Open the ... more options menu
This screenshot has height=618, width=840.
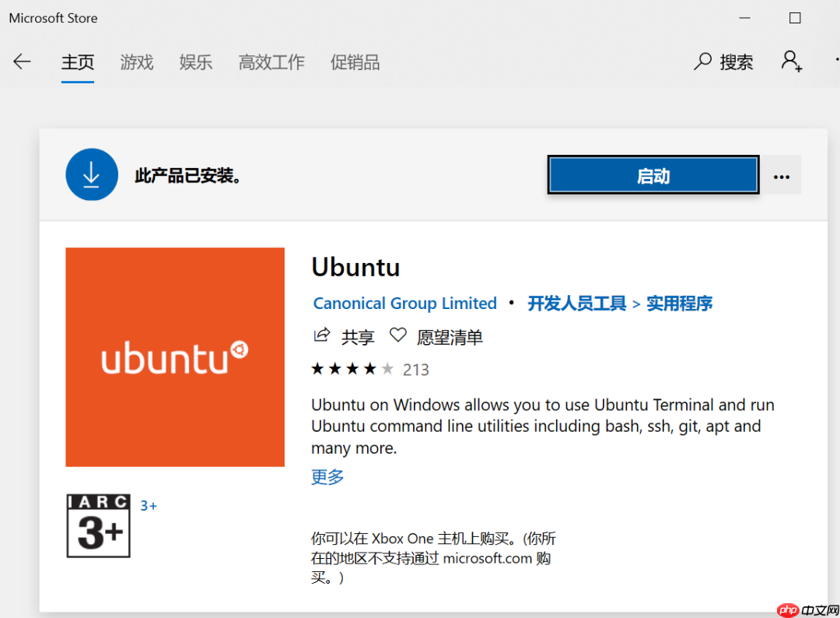click(782, 174)
